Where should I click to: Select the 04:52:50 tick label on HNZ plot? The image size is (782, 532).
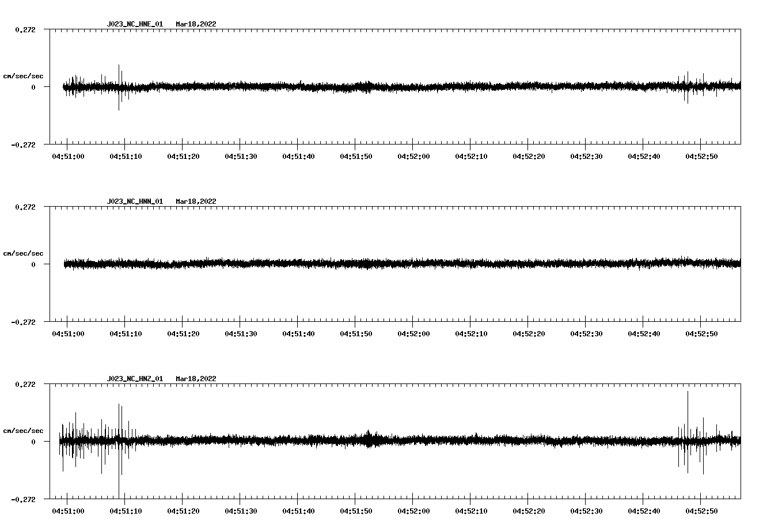(x=701, y=511)
